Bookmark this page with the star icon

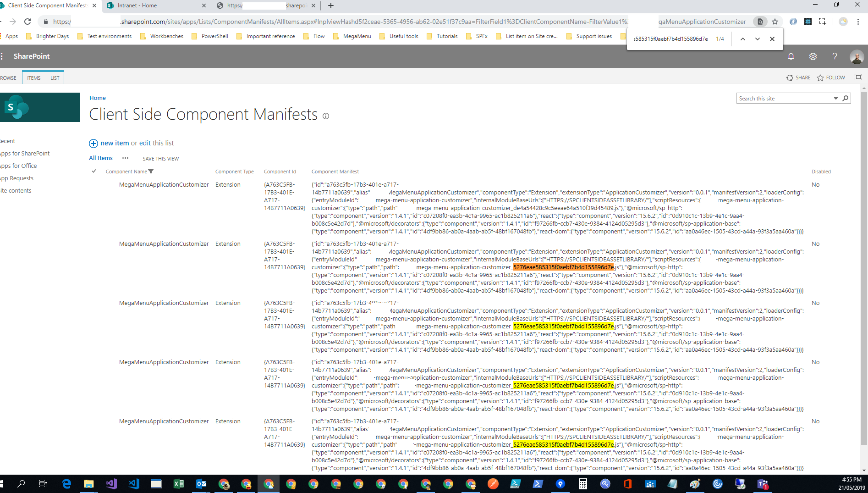(x=775, y=22)
